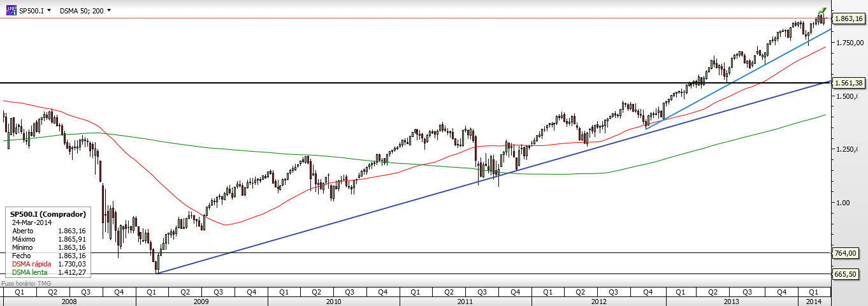Select the 2010 year on time axis
868x306 pixels.
(x=334, y=302)
